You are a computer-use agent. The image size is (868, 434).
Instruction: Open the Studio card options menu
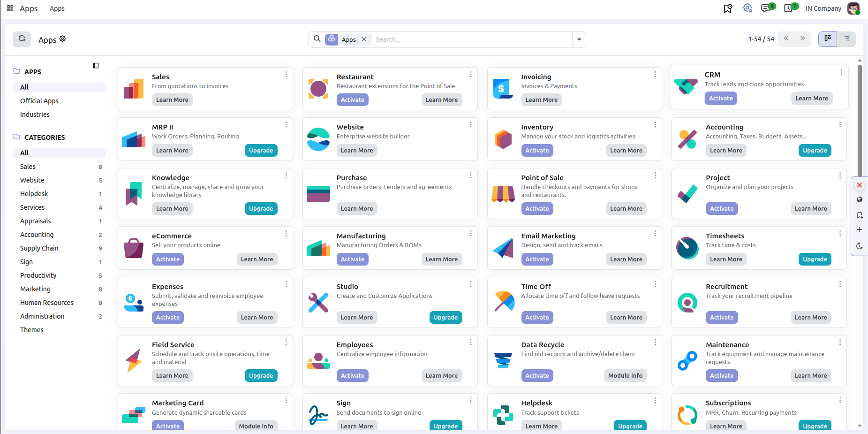(470, 284)
